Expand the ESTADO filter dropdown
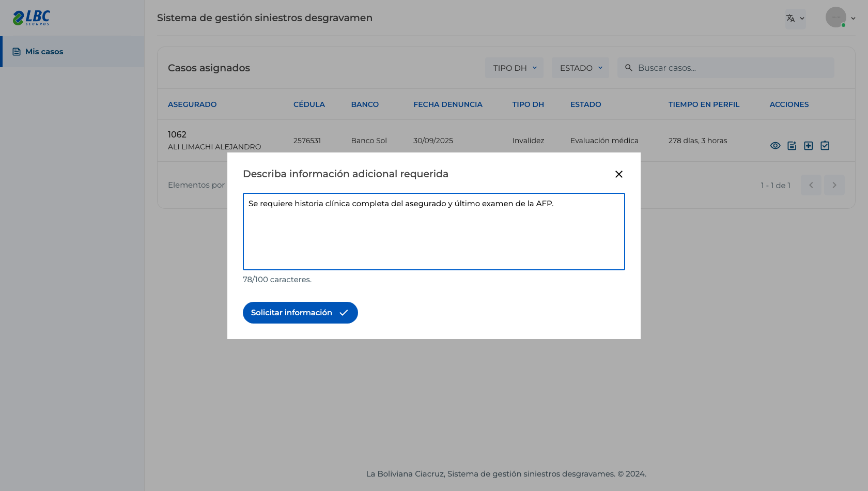868x491 pixels. (580, 68)
